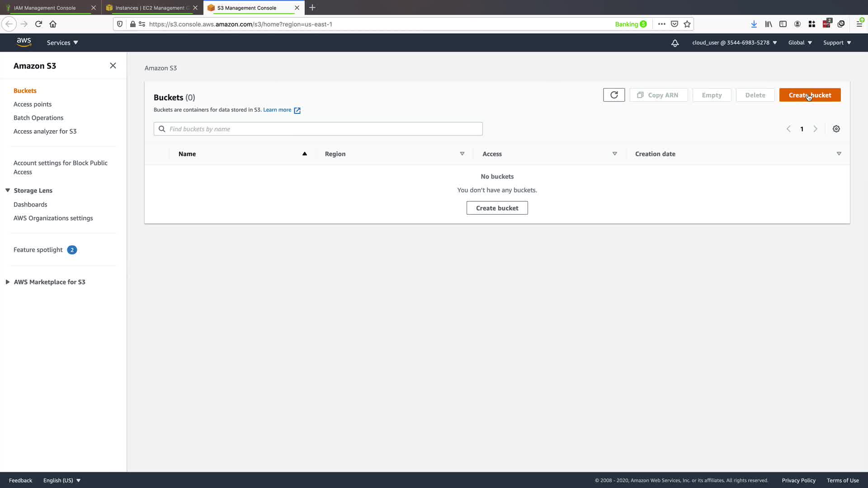Screen dimensions: 868x488
Task: Close the Amazon S3 sidebar panel
Action: point(113,66)
